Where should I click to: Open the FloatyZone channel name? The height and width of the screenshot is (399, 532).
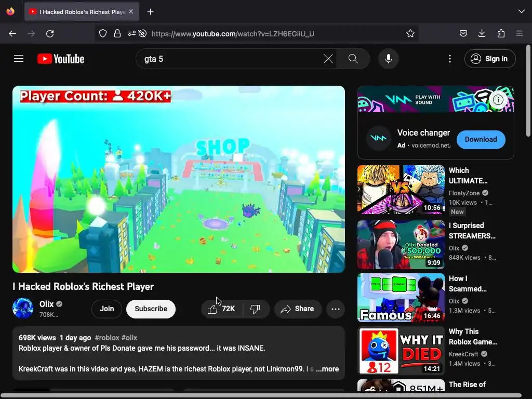coord(464,193)
